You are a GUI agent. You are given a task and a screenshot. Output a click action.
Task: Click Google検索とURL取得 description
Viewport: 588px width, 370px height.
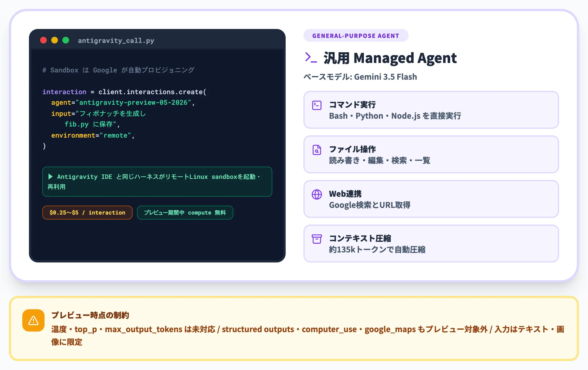tap(370, 205)
